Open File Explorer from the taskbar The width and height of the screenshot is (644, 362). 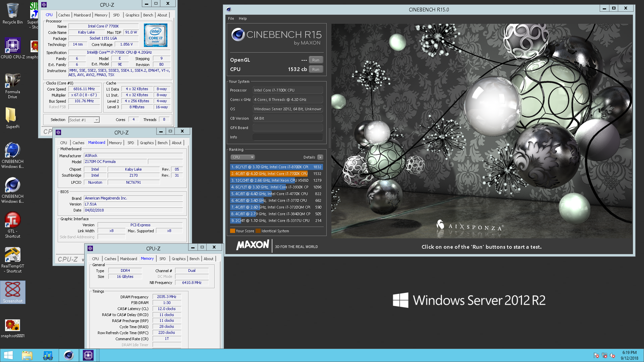[27, 355]
